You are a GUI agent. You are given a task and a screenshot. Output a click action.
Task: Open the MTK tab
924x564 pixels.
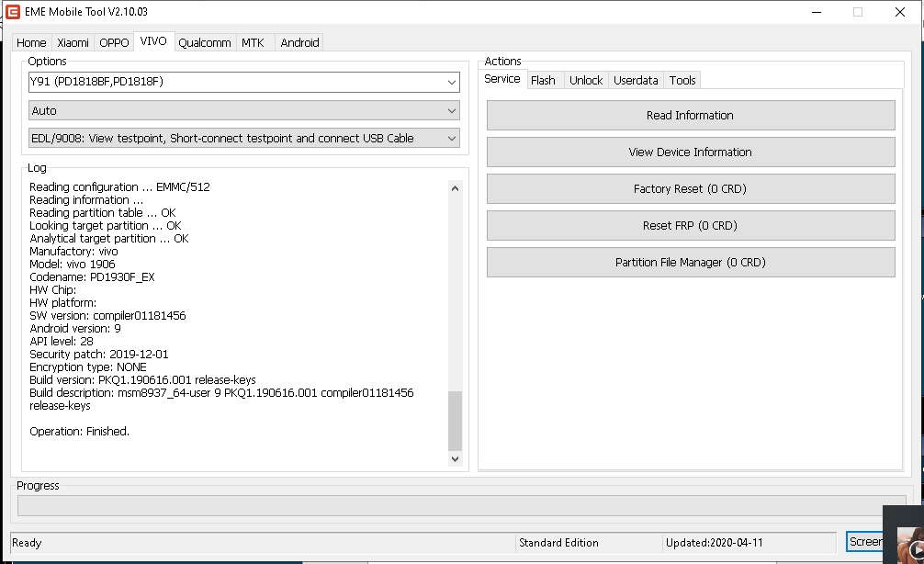(x=253, y=42)
